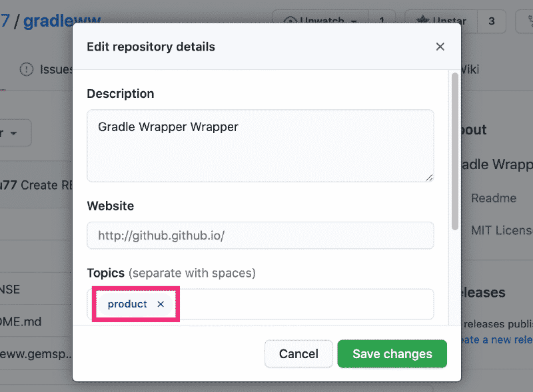Close the Edit repository details dialog
Screen dimensions: 533x392
click(440, 47)
